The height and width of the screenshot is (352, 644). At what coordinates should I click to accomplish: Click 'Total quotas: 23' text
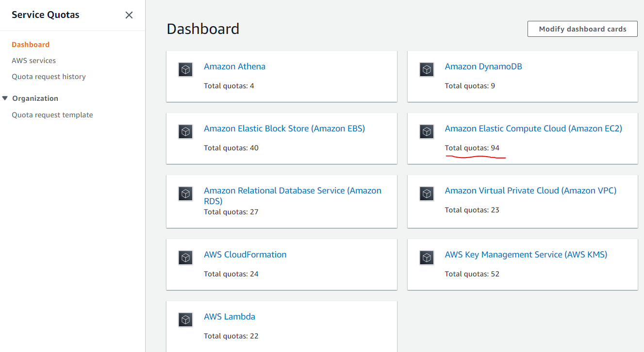472,210
